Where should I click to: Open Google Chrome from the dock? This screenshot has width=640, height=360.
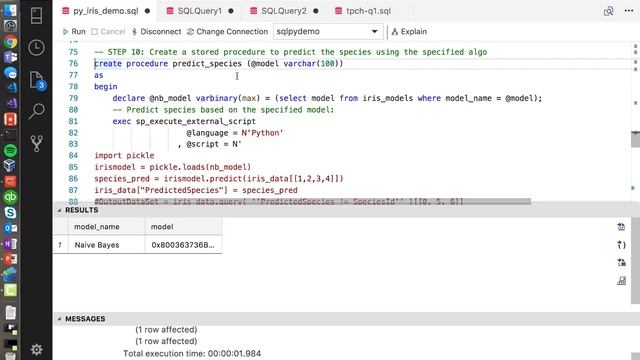click(x=10, y=42)
